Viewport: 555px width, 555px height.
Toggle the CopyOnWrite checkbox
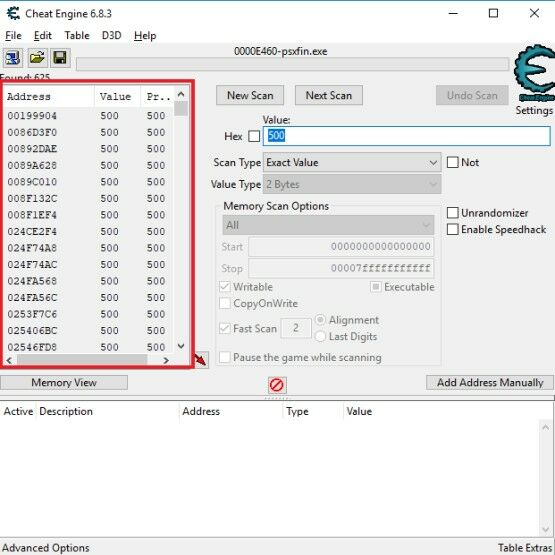click(225, 303)
